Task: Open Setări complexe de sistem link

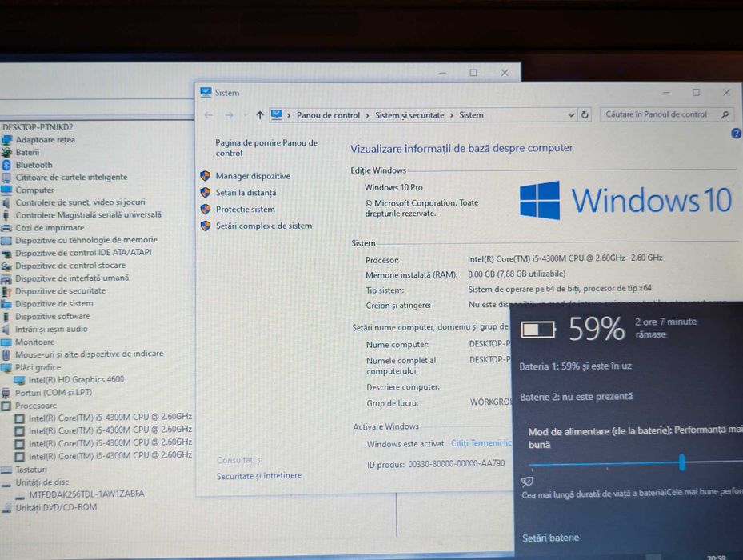Action: [264, 226]
